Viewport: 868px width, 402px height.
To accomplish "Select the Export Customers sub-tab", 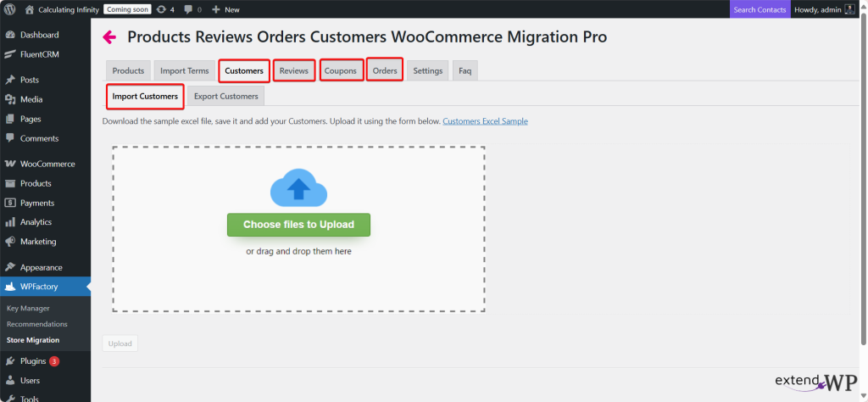I will [225, 96].
